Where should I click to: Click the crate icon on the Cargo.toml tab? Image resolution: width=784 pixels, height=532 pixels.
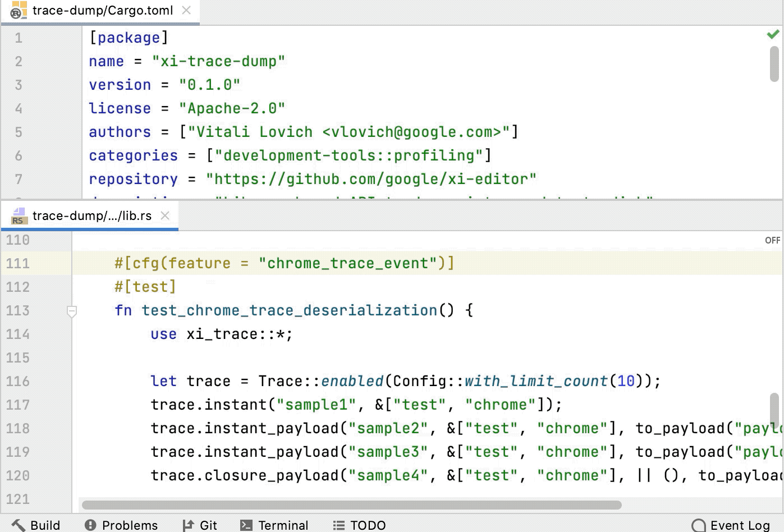(18, 10)
